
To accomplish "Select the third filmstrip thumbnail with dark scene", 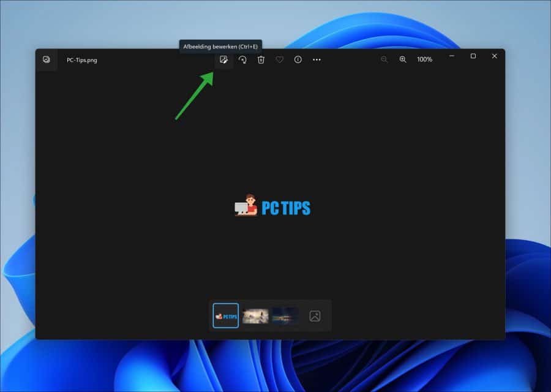I will [x=285, y=315].
